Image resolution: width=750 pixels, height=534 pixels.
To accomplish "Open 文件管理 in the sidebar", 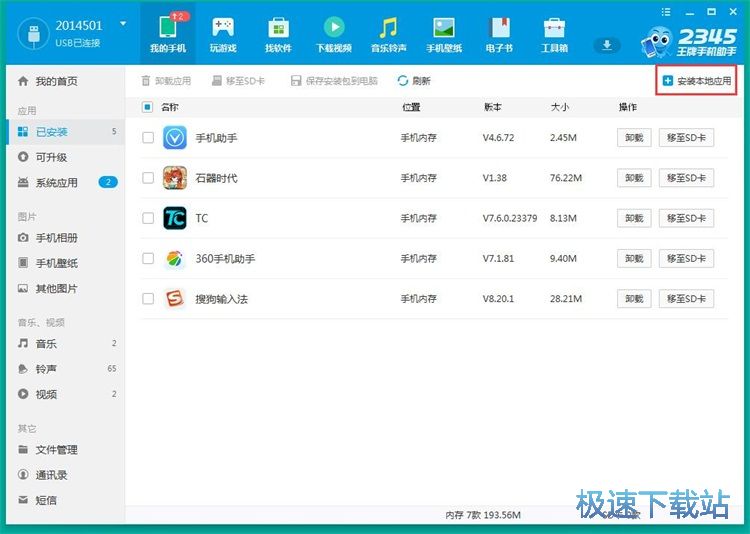I will pyautogui.click(x=56, y=450).
